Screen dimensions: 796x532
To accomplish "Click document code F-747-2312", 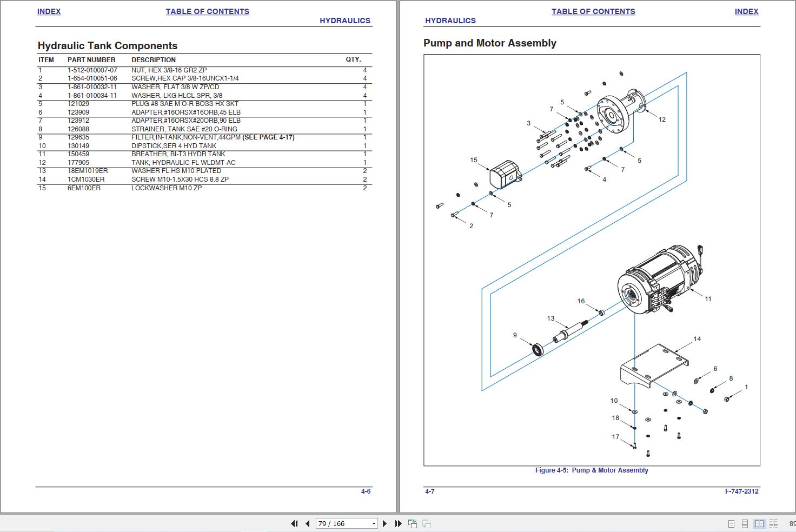I will pyautogui.click(x=742, y=491).
